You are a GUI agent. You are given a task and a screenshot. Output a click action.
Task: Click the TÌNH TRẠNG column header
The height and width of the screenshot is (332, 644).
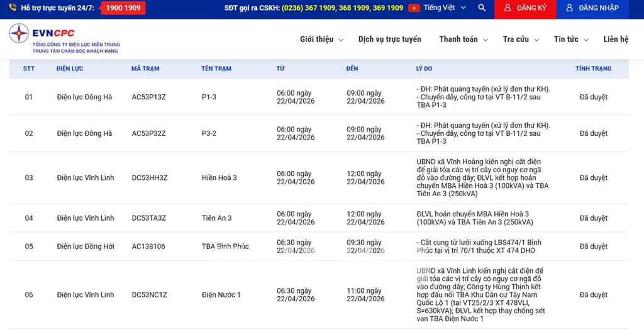[593, 69]
